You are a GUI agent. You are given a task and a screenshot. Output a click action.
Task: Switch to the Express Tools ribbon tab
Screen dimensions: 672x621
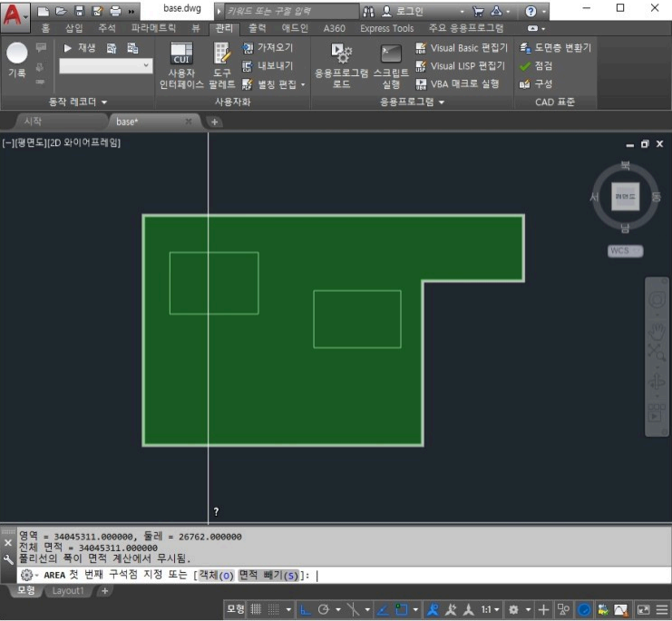click(x=386, y=28)
